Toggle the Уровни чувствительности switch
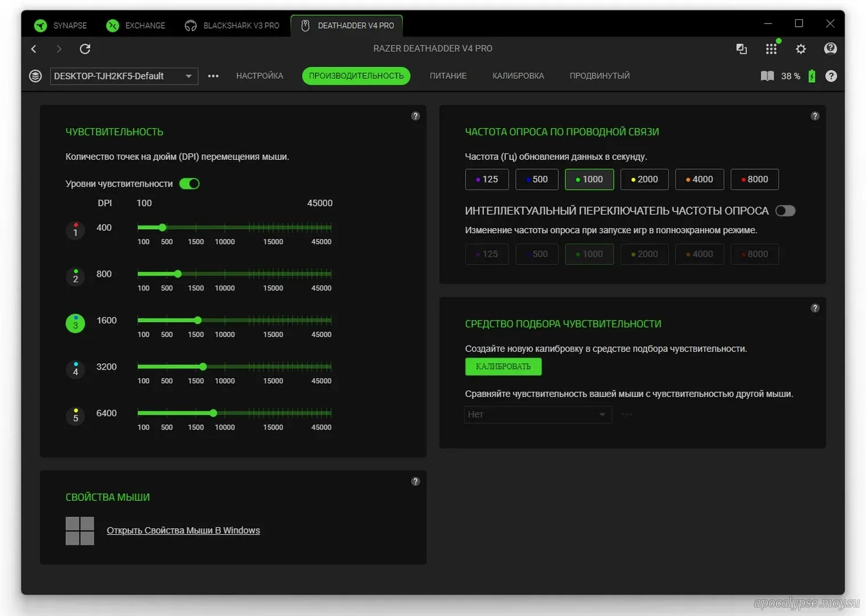866x616 pixels. (x=189, y=184)
